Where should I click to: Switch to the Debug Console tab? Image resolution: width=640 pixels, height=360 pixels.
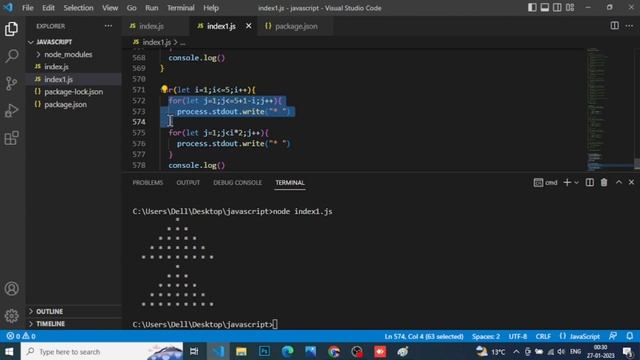pyautogui.click(x=238, y=183)
